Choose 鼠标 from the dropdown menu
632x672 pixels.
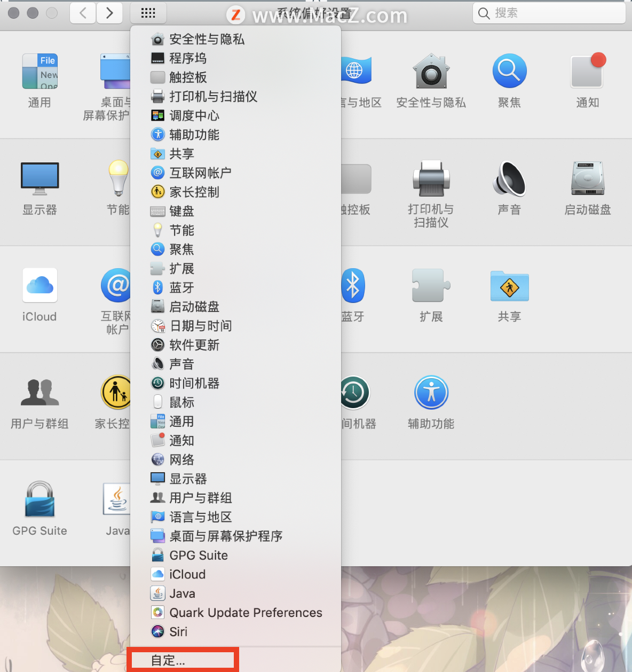pyautogui.click(x=235, y=402)
